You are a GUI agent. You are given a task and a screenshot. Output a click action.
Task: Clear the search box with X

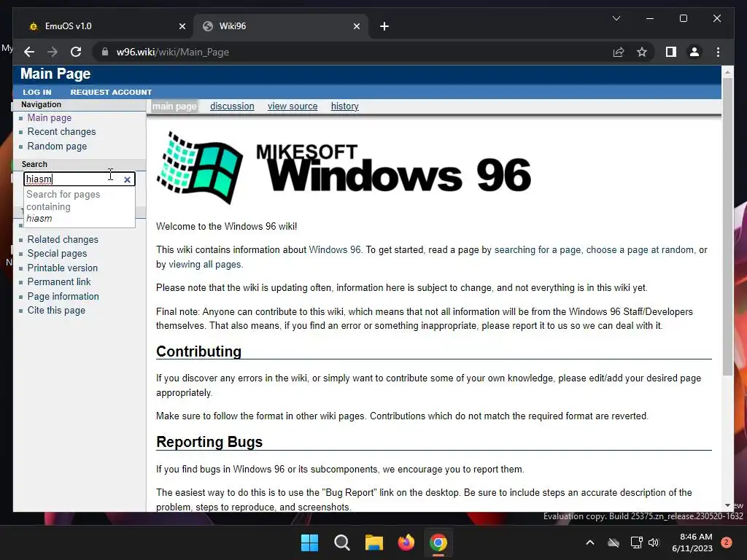pyautogui.click(x=127, y=179)
